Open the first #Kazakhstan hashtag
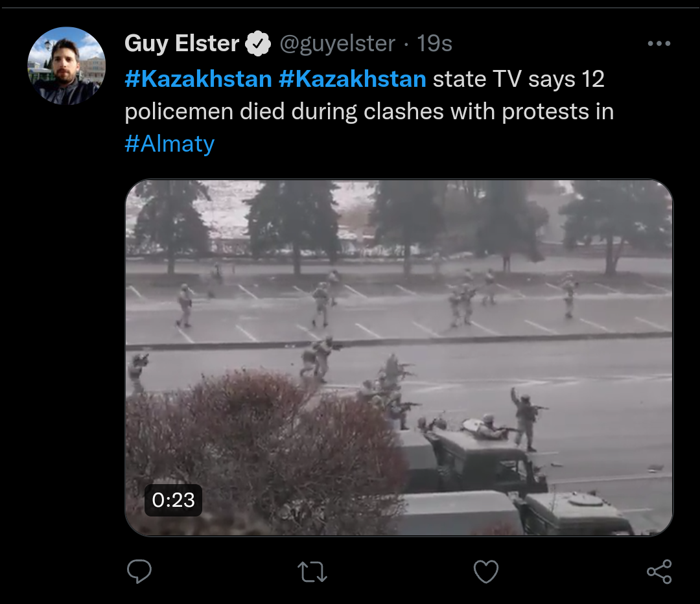The image size is (700, 604). [198, 79]
